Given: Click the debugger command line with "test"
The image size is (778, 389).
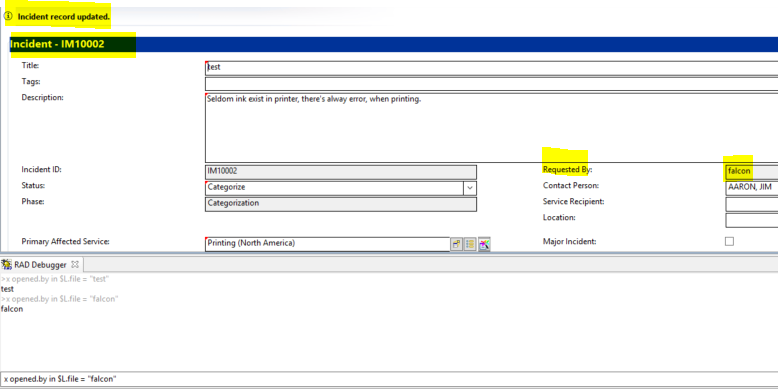Looking at the screenshot, I should click(x=55, y=279).
